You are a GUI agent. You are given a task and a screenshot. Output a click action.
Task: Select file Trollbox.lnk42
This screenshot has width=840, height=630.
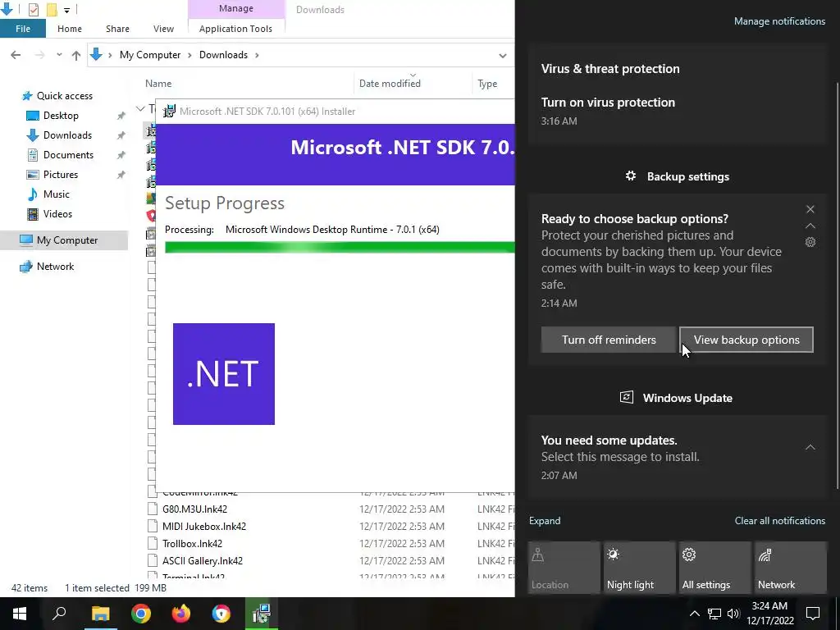tap(192, 543)
